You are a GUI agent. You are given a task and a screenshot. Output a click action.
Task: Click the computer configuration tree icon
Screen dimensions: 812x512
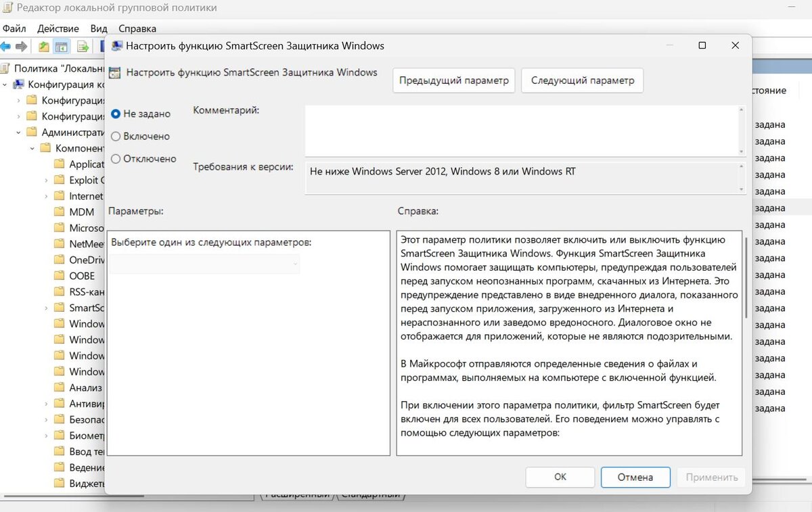19,85
